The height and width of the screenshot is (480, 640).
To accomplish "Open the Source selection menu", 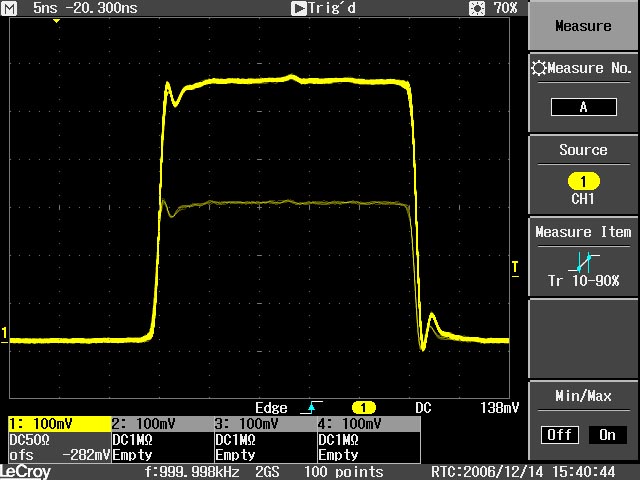I will coord(583,150).
